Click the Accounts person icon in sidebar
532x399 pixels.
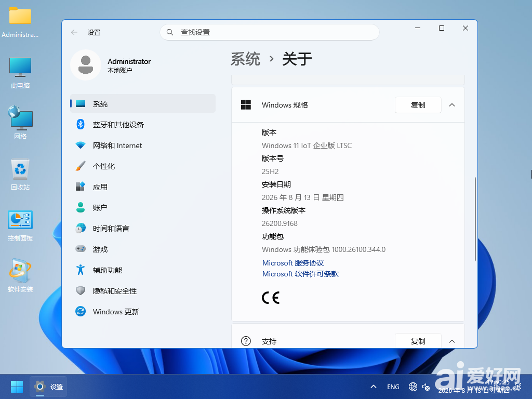[x=81, y=208]
